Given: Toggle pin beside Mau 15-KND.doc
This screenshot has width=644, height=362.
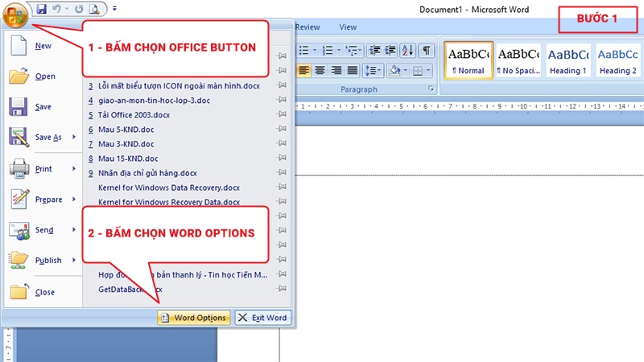Looking at the screenshot, I should click(x=282, y=158).
